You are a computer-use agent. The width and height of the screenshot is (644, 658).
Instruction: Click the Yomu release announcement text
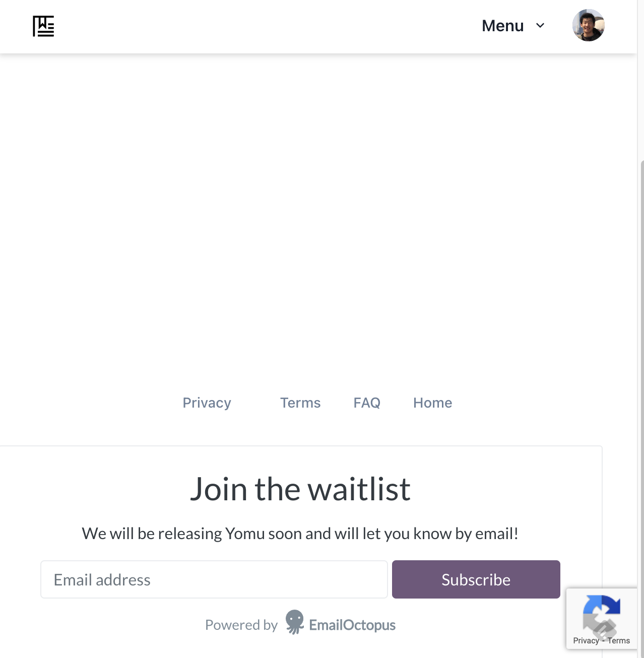click(x=300, y=533)
